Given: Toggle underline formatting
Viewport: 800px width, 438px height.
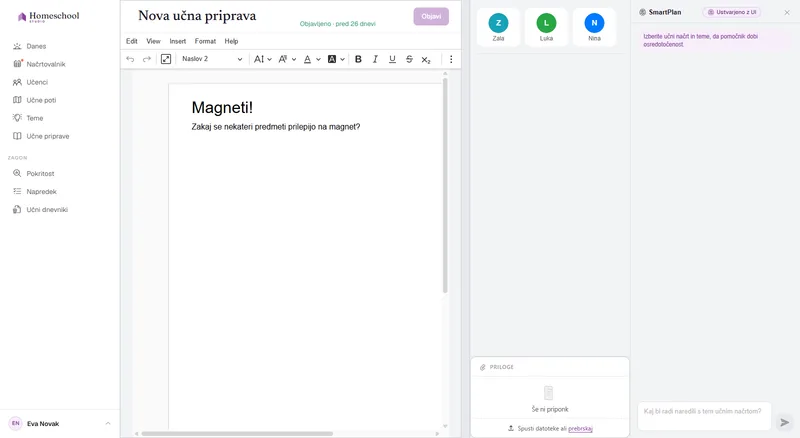Looking at the screenshot, I should point(392,59).
